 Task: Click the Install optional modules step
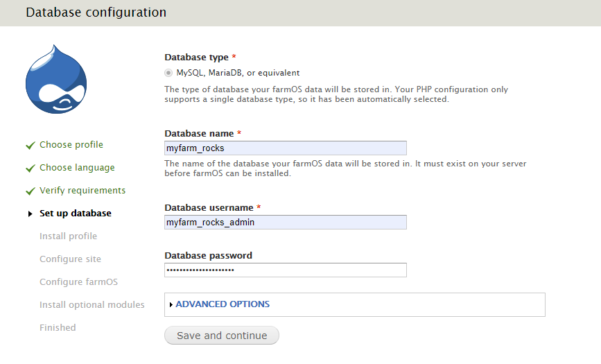click(x=92, y=304)
